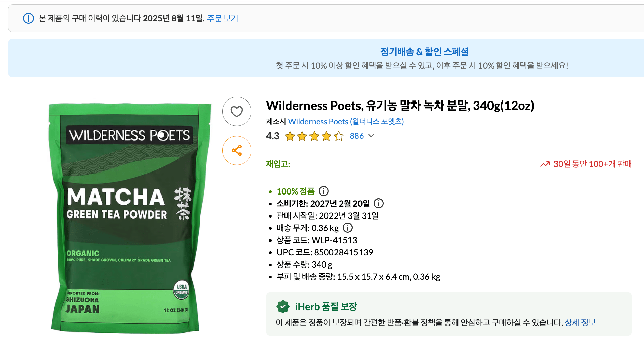The image size is (644, 343).
Task: Expand reviews via chevron next to 886
Action: coord(372,136)
